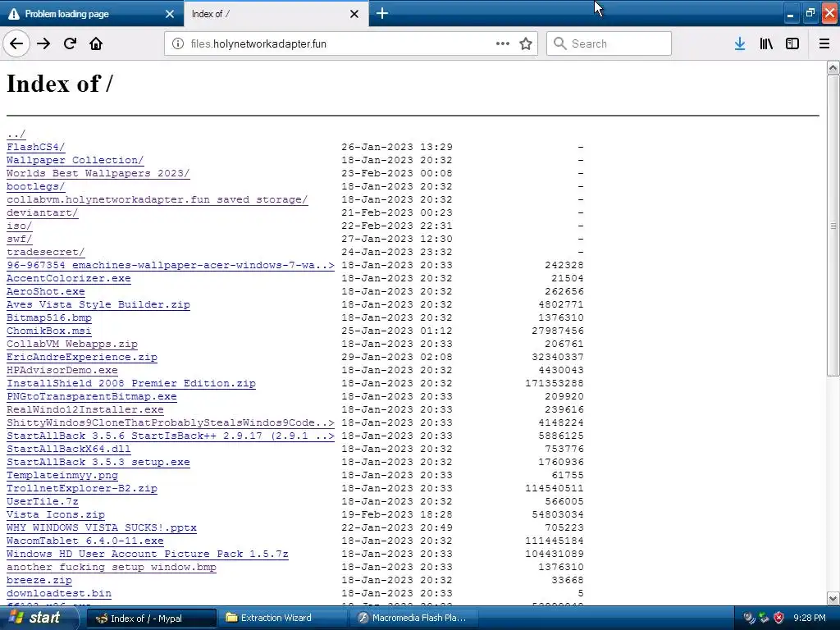
Task: Bookmark this page with the star
Action: pos(526,43)
